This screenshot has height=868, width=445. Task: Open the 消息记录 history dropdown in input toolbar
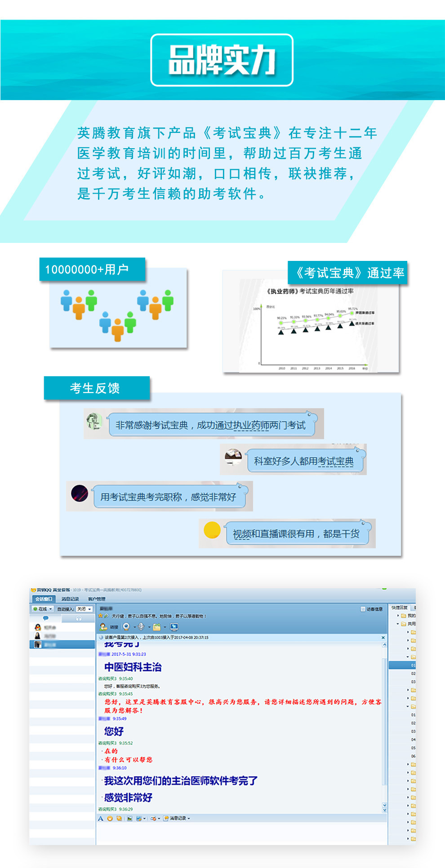tap(177, 818)
